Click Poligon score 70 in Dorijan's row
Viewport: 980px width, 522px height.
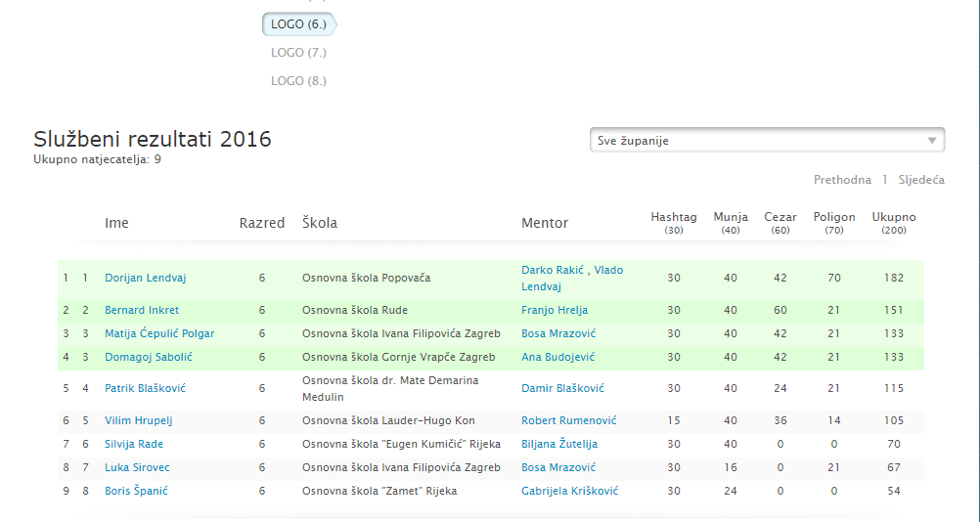(x=833, y=278)
